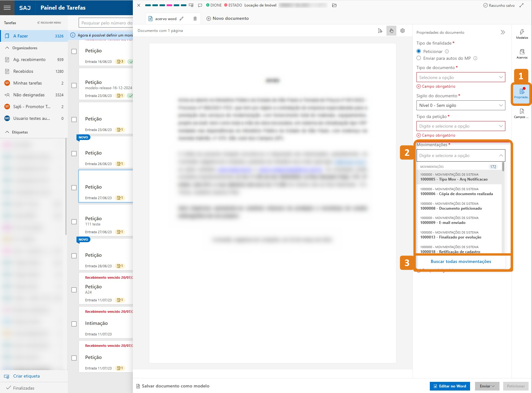532x393 pixels.
Task: Open the viewer settings gear icon
Action: [x=402, y=31]
